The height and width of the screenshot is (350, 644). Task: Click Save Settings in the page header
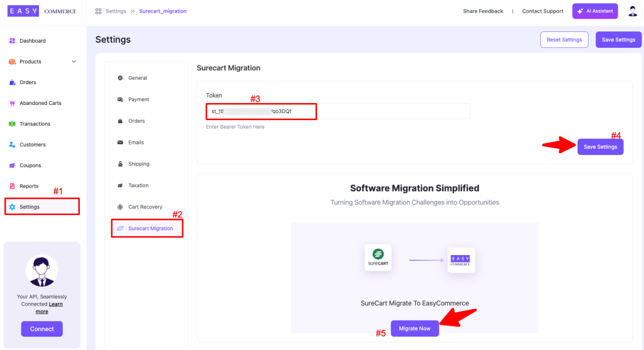(618, 40)
